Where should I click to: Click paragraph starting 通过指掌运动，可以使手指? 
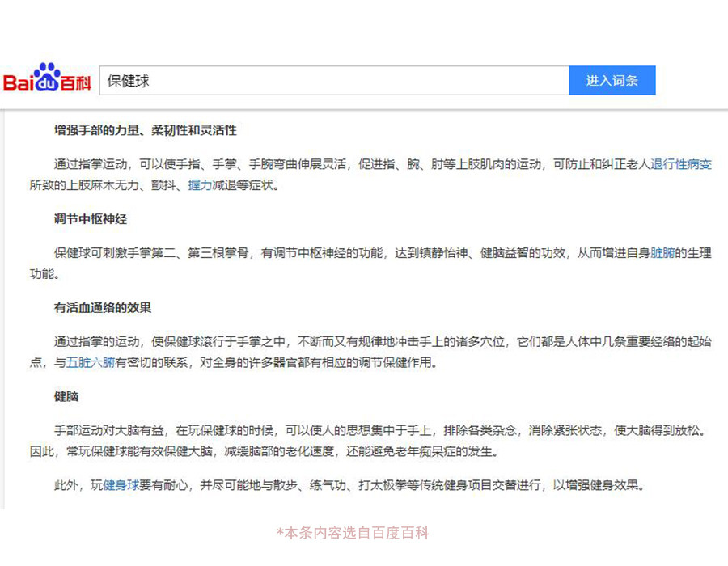pyautogui.click(x=370, y=175)
